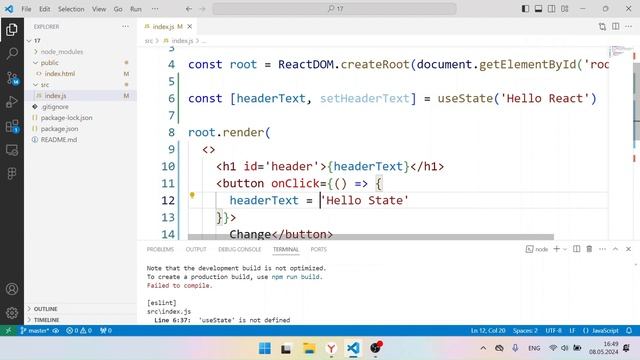
Task: Open Windows Start button on taskbar
Action: tap(265, 348)
